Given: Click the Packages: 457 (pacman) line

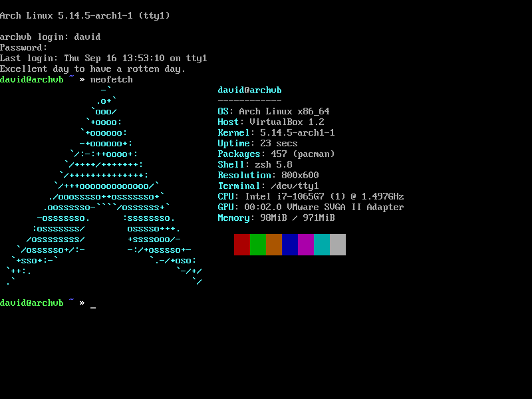Looking at the screenshot, I should pos(276,154).
